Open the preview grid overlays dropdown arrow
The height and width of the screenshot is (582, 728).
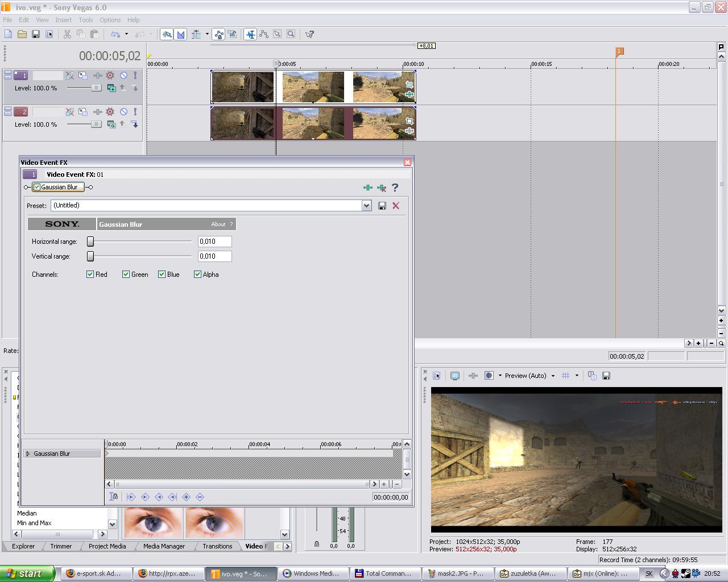coord(577,376)
